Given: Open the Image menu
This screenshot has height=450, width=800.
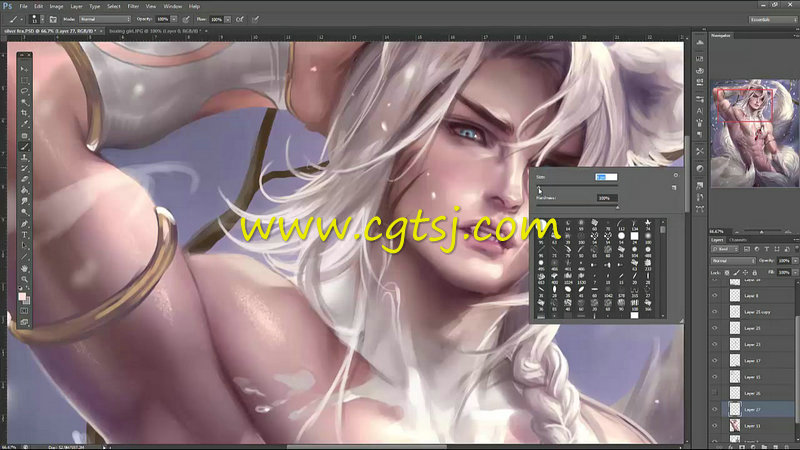Looking at the screenshot, I should (x=57, y=6).
